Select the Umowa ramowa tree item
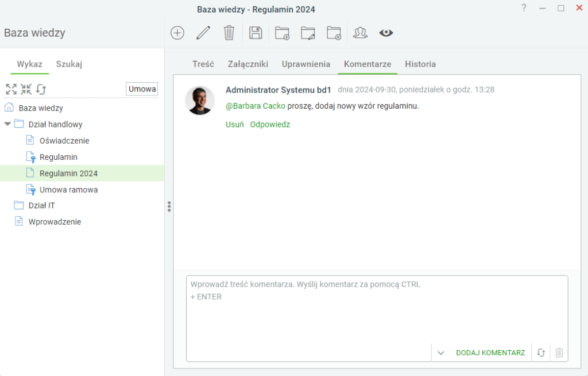This screenshot has height=376, width=588. click(x=69, y=190)
